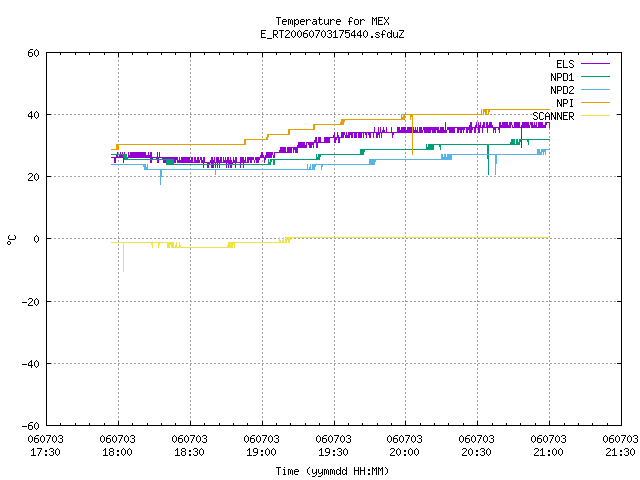Click the light blue NPD2 dip near 18:15
640x480 pixels.
point(160,177)
